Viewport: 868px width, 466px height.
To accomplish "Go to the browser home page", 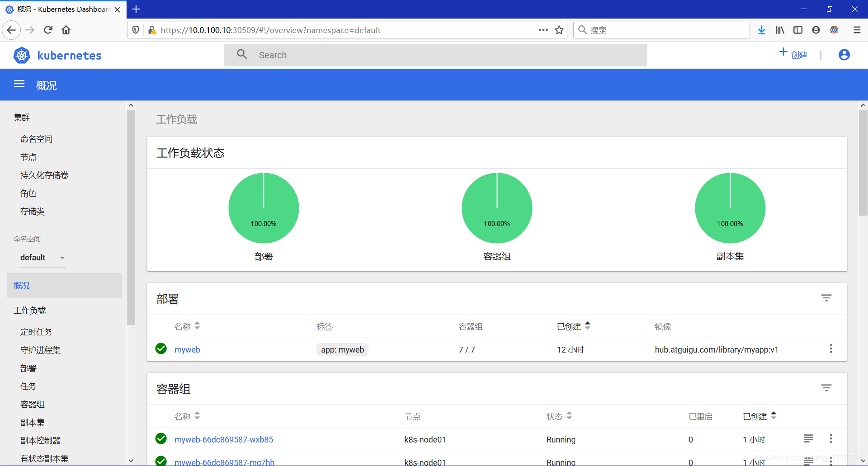I will pos(66,30).
